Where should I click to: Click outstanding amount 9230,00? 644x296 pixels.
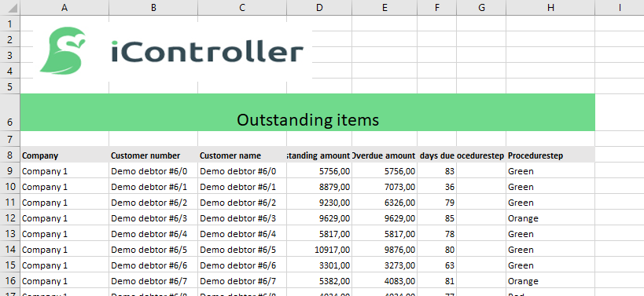(319, 202)
